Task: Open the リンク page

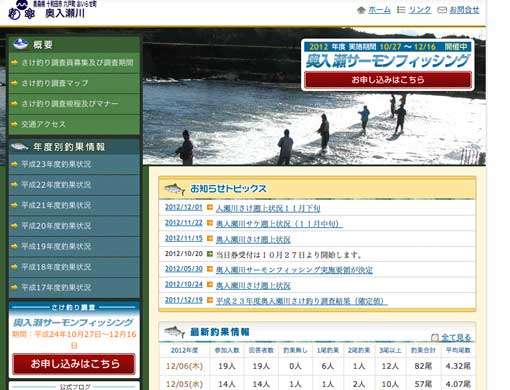Action: pos(420,10)
